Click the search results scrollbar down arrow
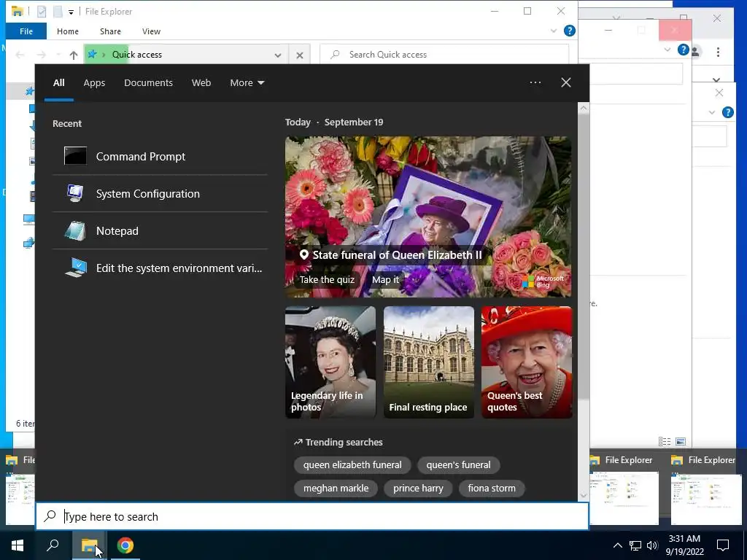747x560 pixels. tap(584, 496)
